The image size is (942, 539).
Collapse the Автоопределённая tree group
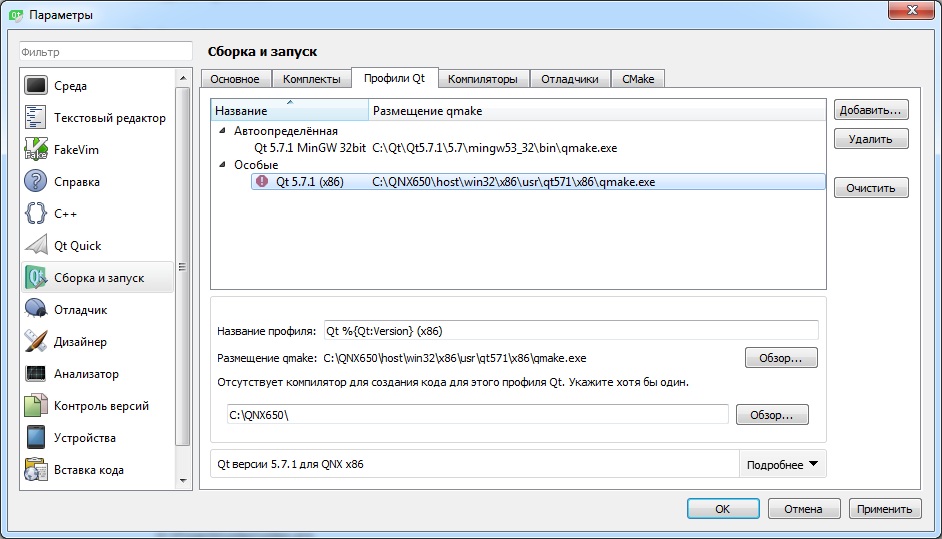coord(222,130)
